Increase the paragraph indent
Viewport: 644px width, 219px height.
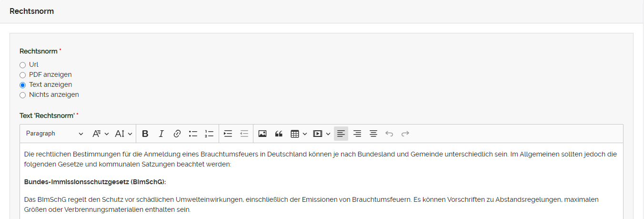tap(228, 134)
